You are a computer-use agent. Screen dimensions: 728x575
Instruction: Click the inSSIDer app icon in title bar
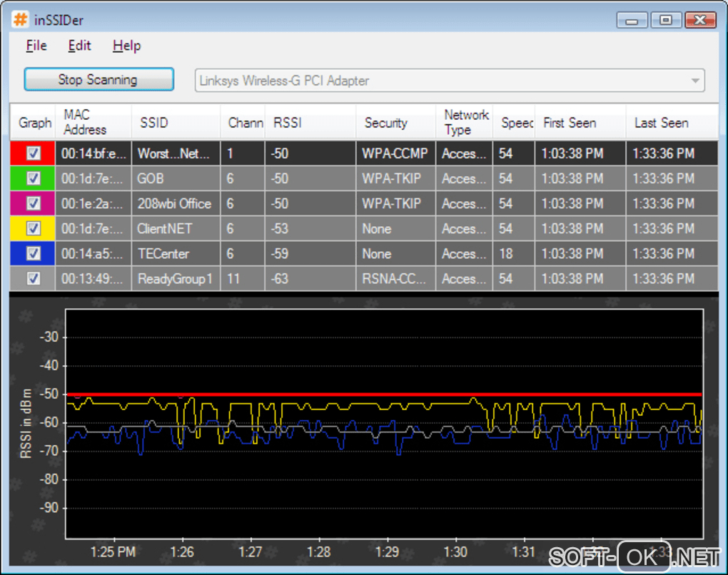[20, 19]
